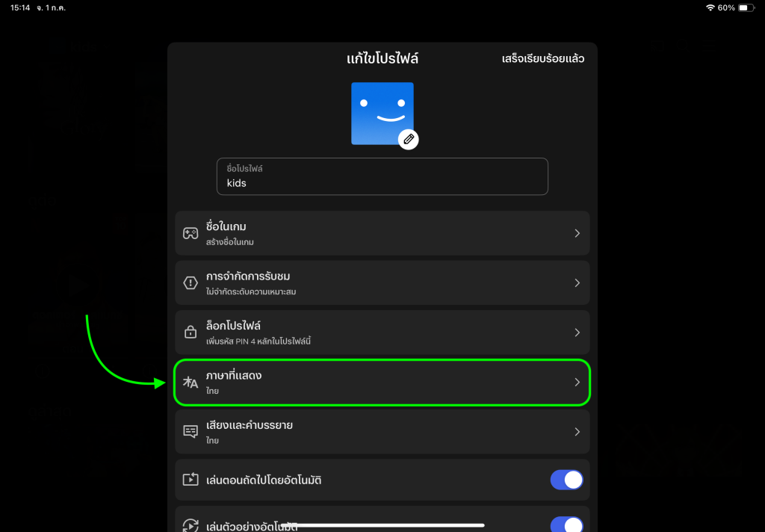Toggle เล่นตอนถัดไปโดยอัตโนมัติ switch off
This screenshot has height=532, width=765.
[566, 480]
